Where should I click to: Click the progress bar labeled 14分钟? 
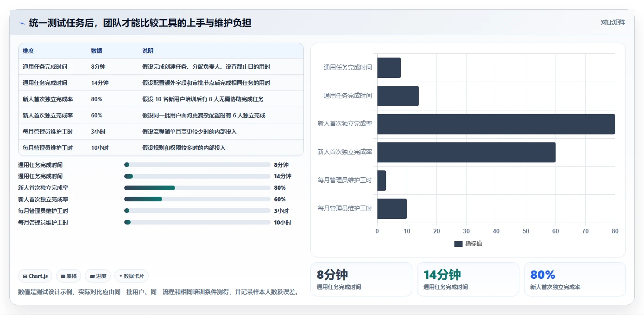(197, 176)
